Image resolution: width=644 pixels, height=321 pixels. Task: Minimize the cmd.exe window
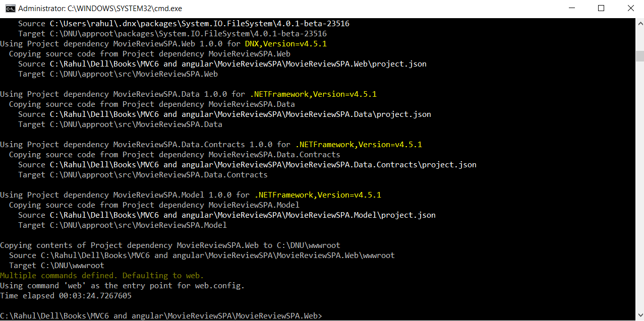[571, 8]
